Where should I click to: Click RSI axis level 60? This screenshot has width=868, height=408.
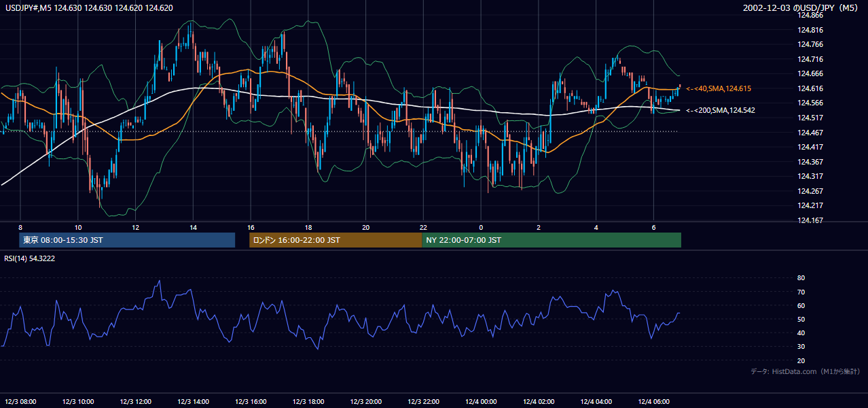[x=801, y=305]
